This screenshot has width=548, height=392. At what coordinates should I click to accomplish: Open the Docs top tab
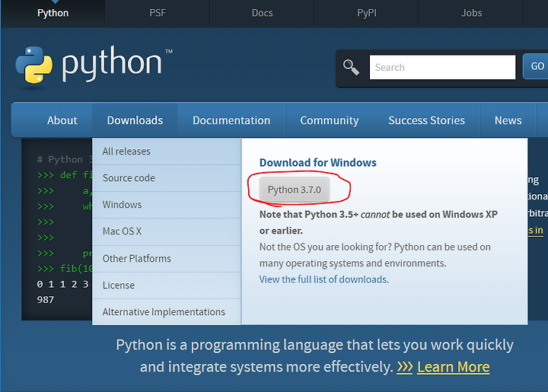pos(262,13)
